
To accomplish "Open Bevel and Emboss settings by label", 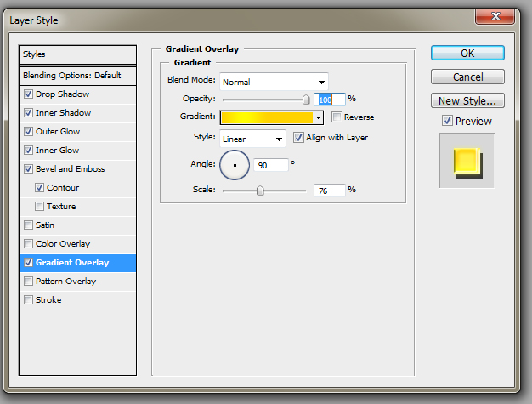I will [x=71, y=168].
